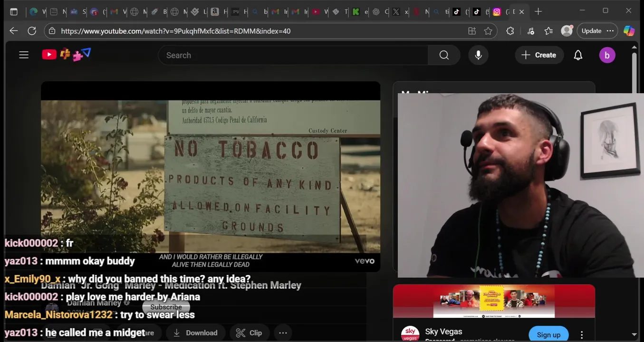This screenshot has width=644, height=342.
Task: Switch to the red YouTube tab
Action: pyautogui.click(x=316, y=12)
